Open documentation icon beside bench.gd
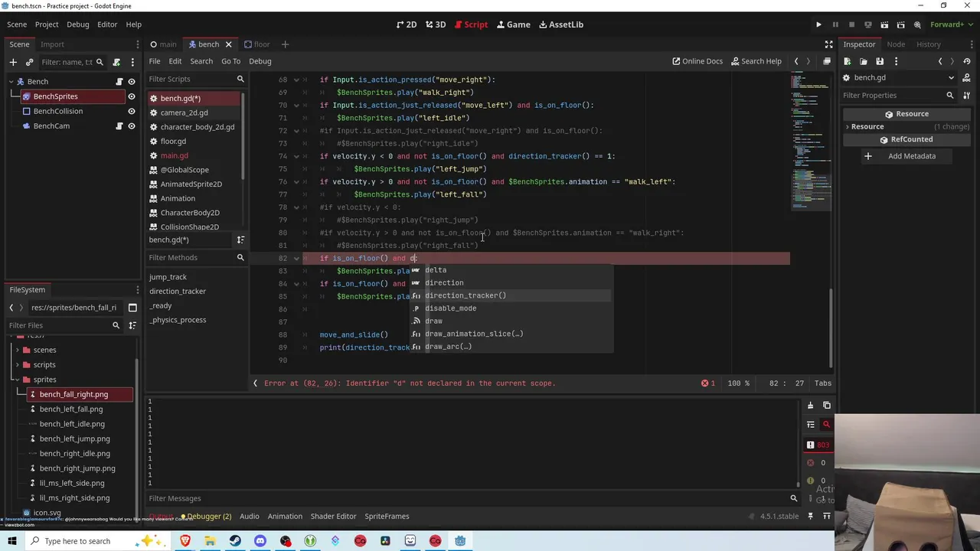This screenshot has width=980, height=551. [967, 78]
